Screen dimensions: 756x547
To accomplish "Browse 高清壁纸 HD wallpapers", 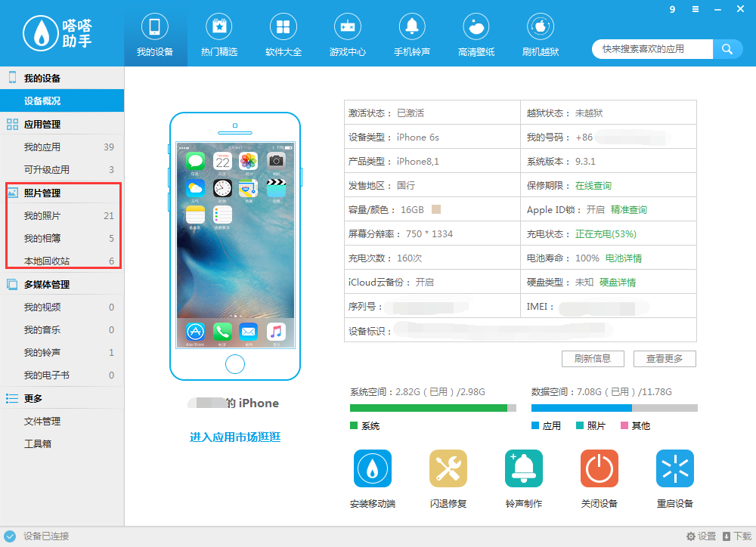I will tap(476, 34).
